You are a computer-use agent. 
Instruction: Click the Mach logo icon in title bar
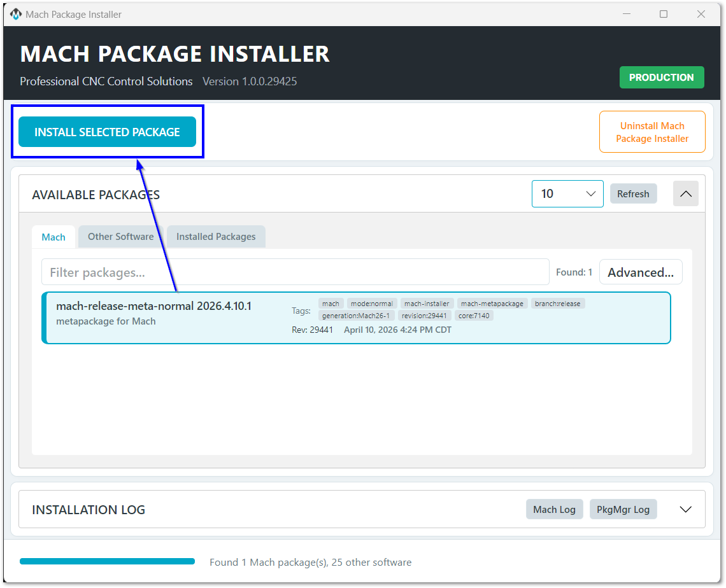point(16,15)
